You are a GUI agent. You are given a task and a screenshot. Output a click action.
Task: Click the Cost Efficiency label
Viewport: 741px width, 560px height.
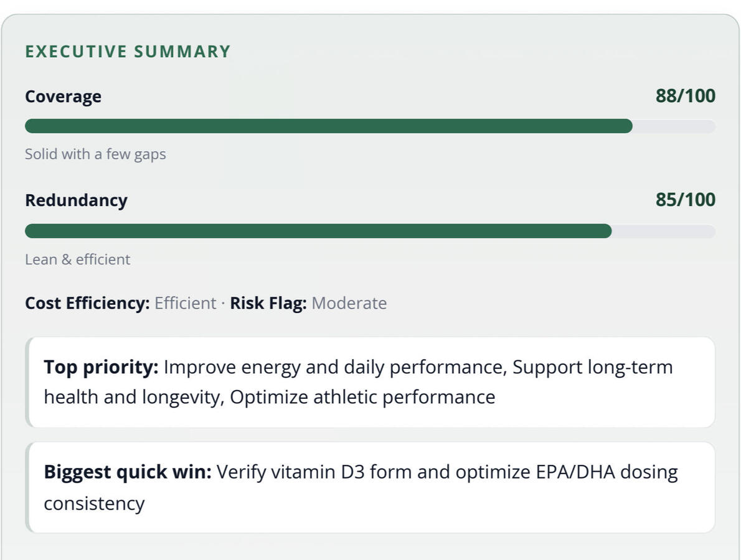pyautogui.click(x=87, y=303)
